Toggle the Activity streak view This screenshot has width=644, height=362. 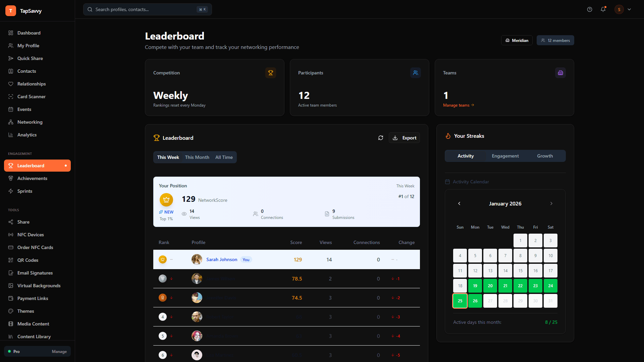466,156
